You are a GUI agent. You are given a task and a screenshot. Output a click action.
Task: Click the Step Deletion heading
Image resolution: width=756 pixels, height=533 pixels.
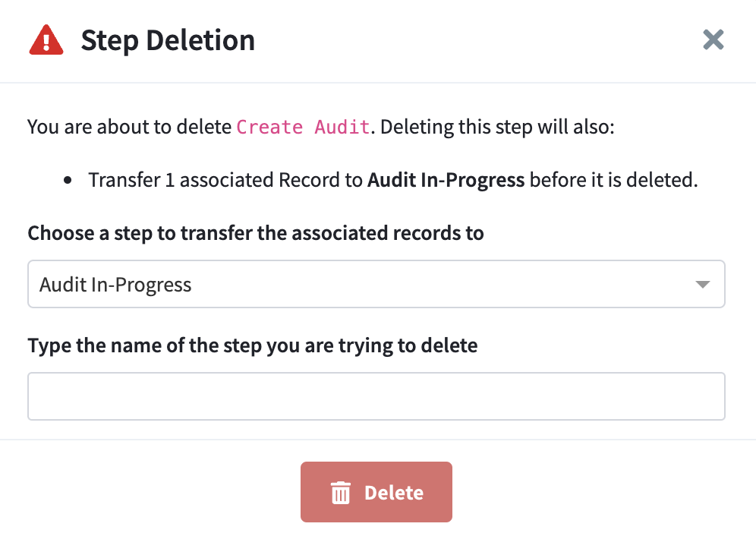click(168, 40)
